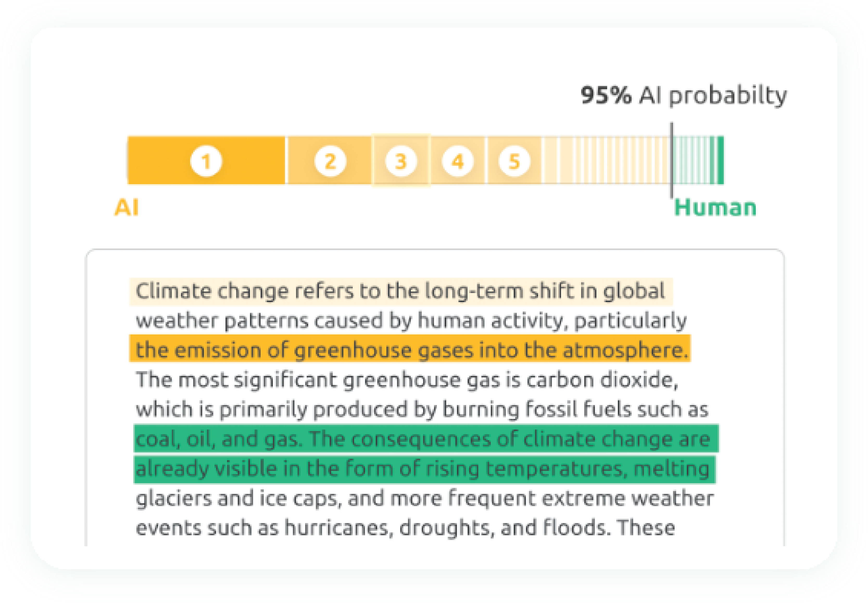
Task: Click the "events such as hurricanes, droughts" line
Action: [x=406, y=527]
